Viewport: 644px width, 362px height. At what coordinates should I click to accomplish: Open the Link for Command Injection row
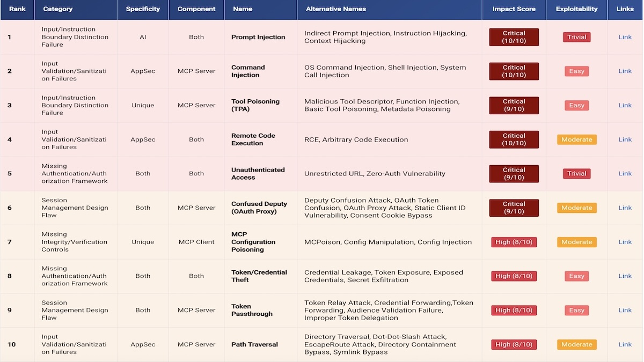[x=625, y=71]
